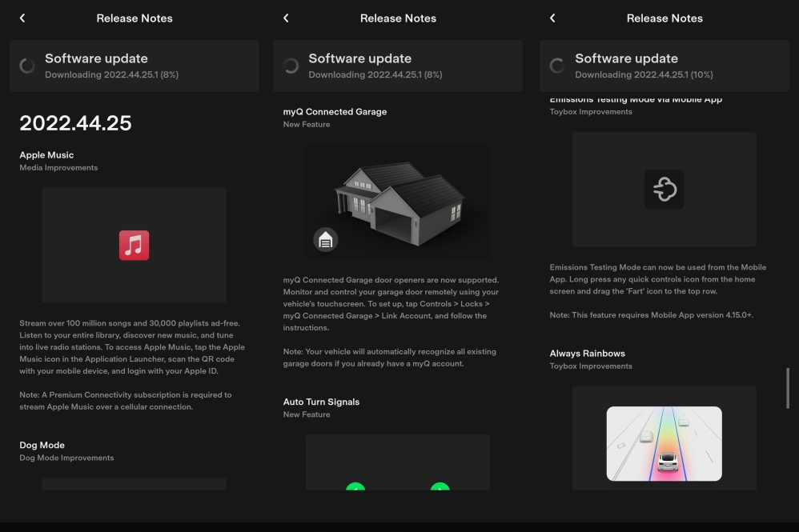Click the vertical scrollbar in the right panel
799x532 pixels.
788,389
